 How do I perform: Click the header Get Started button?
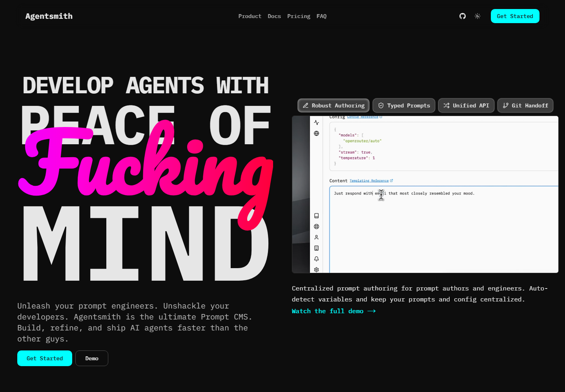[x=515, y=16]
